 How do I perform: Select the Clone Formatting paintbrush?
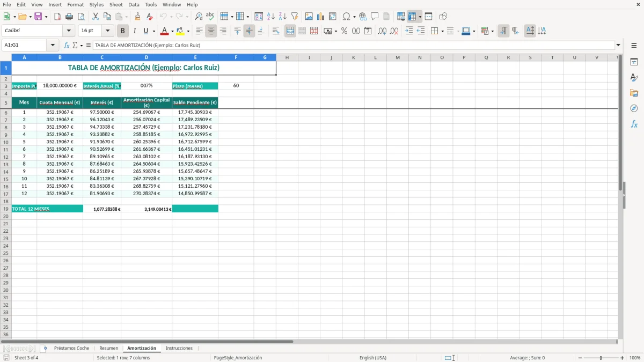138,17
